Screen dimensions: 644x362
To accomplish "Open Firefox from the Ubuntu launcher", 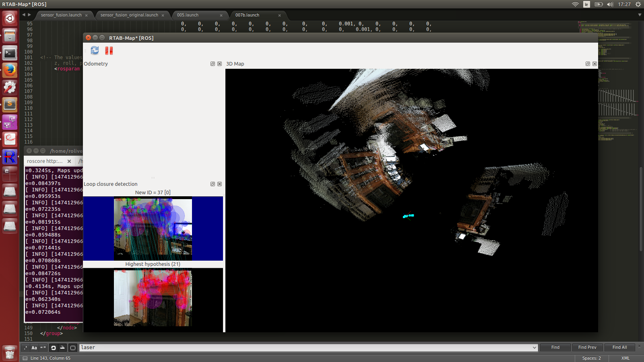I will 10,70.
